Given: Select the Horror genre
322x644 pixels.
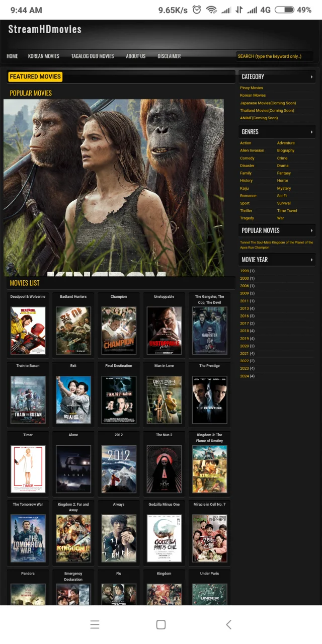Looking at the screenshot, I should coord(283,181).
